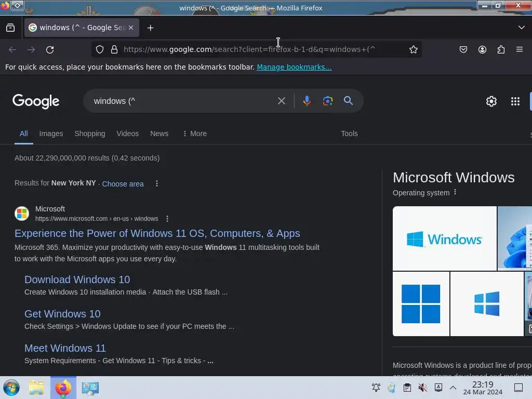532x399 pixels.
Task: Go forward one page
Action: 31,49
